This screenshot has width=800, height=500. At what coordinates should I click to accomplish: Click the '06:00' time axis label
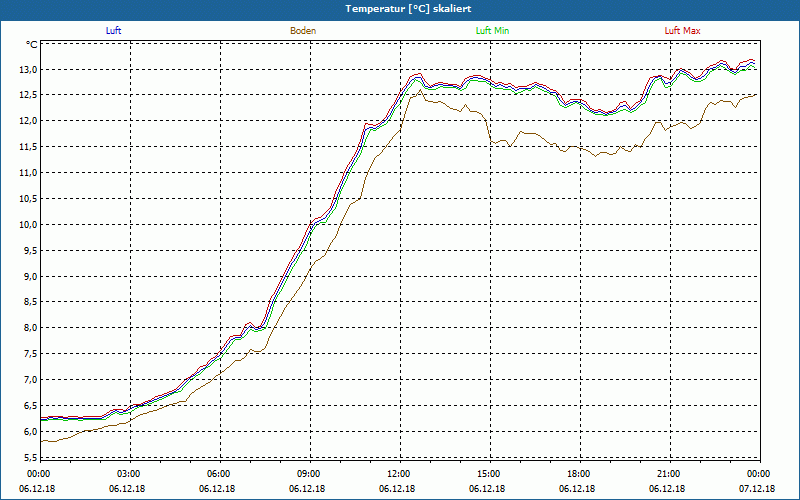point(217,474)
